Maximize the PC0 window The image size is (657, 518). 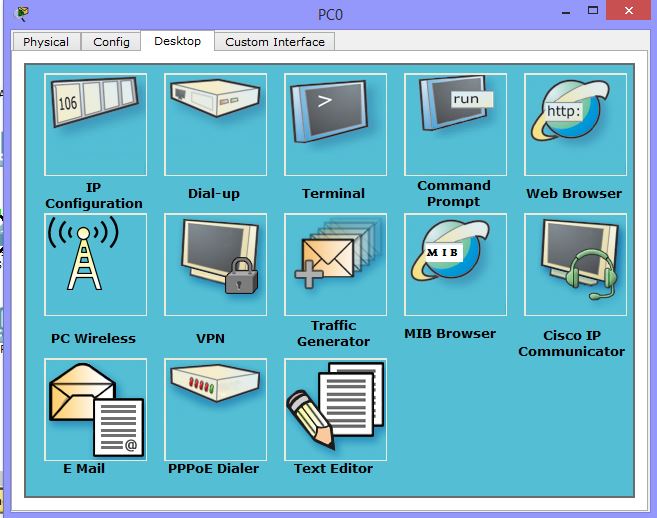click(x=593, y=10)
